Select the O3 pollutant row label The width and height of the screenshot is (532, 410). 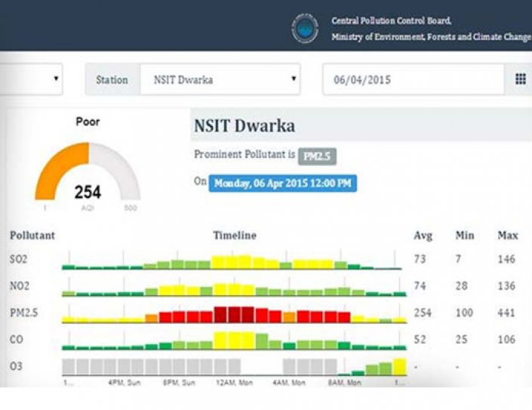coord(16,366)
